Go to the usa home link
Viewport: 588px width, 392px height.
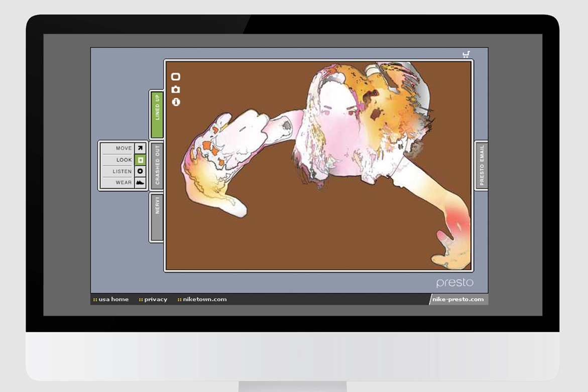113,300
